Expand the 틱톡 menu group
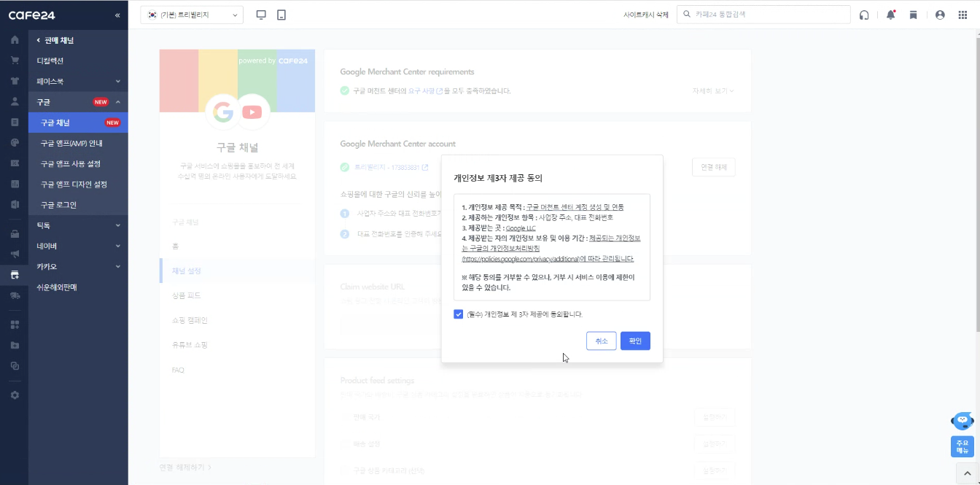This screenshot has height=485, width=980. click(x=78, y=225)
